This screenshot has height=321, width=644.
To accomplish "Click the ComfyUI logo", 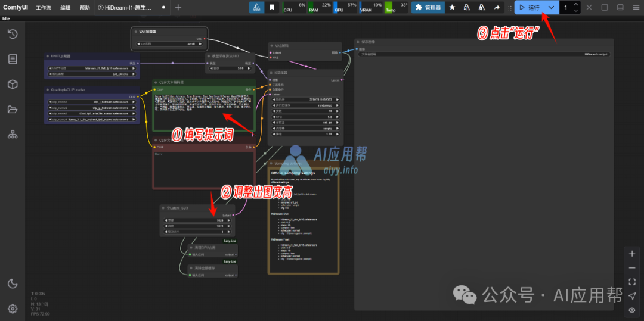I will (16, 7).
